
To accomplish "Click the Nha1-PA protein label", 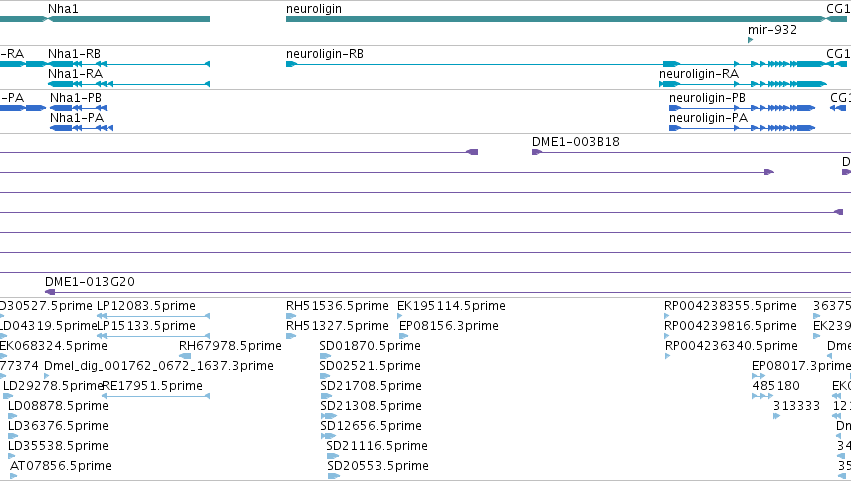I will pyautogui.click(x=77, y=118).
